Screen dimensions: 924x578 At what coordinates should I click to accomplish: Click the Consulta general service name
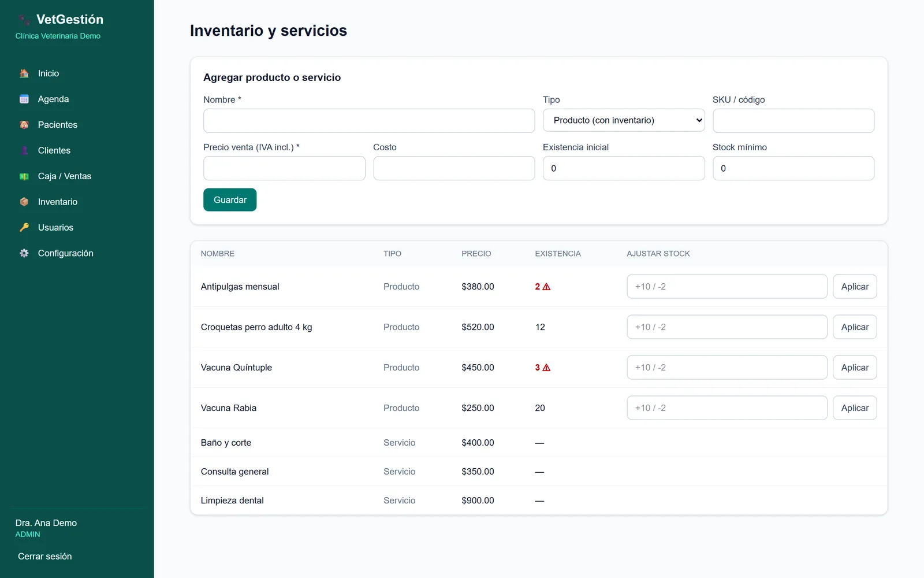point(234,472)
